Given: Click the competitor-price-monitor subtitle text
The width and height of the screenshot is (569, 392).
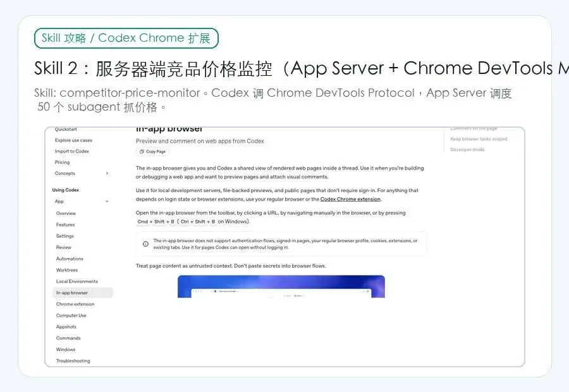Looking at the screenshot, I should (273, 100).
